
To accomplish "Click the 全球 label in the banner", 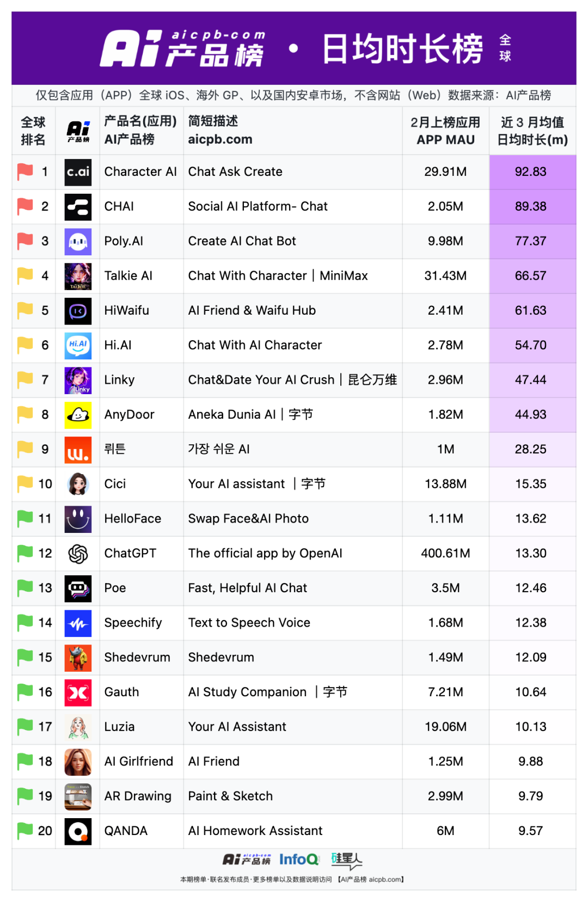I will pos(505,48).
